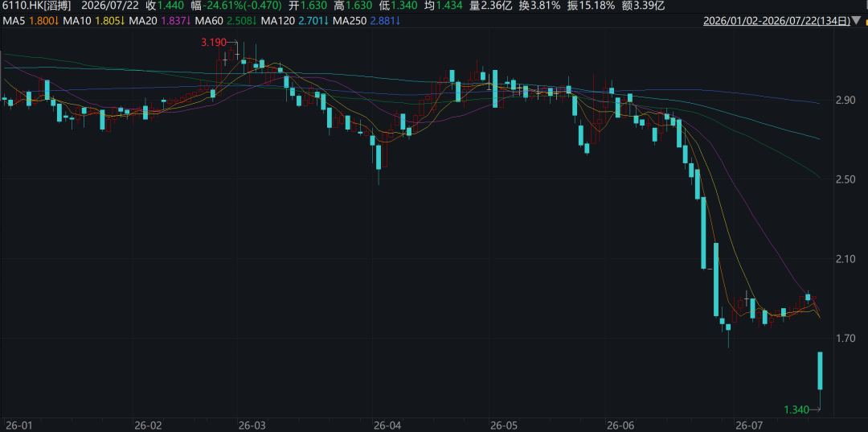Select the MA250 2.881 indicator label

366,22
